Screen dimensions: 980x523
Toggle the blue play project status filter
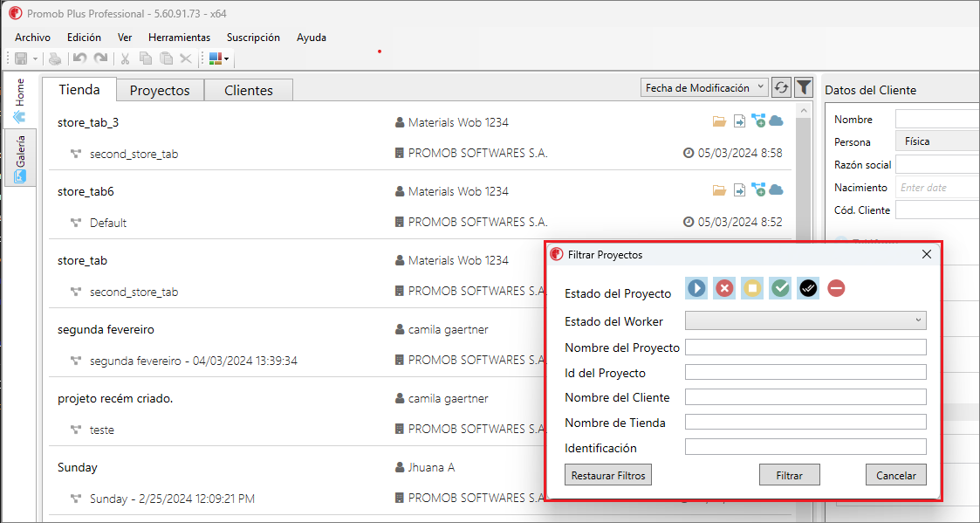point(697,288)
